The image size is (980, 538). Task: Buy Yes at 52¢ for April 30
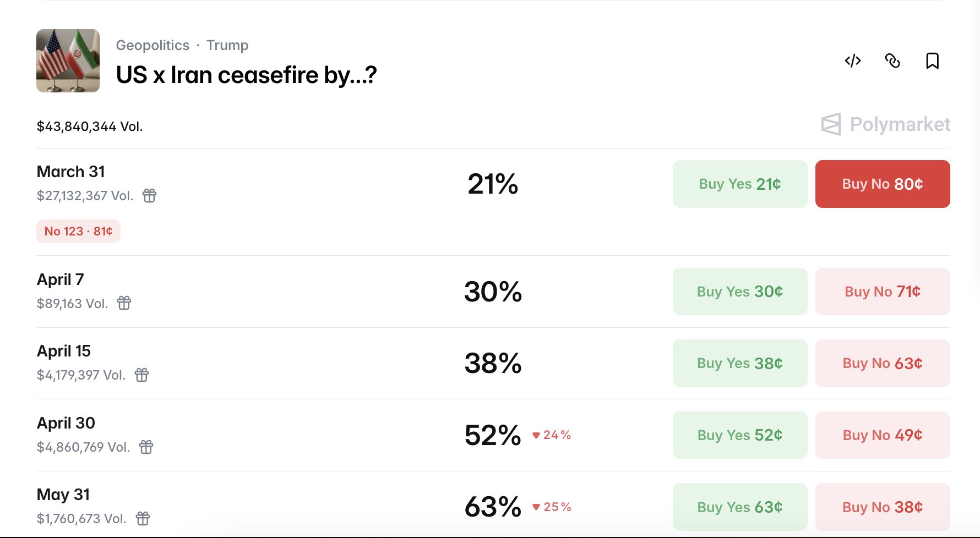[x=739, y=435]
